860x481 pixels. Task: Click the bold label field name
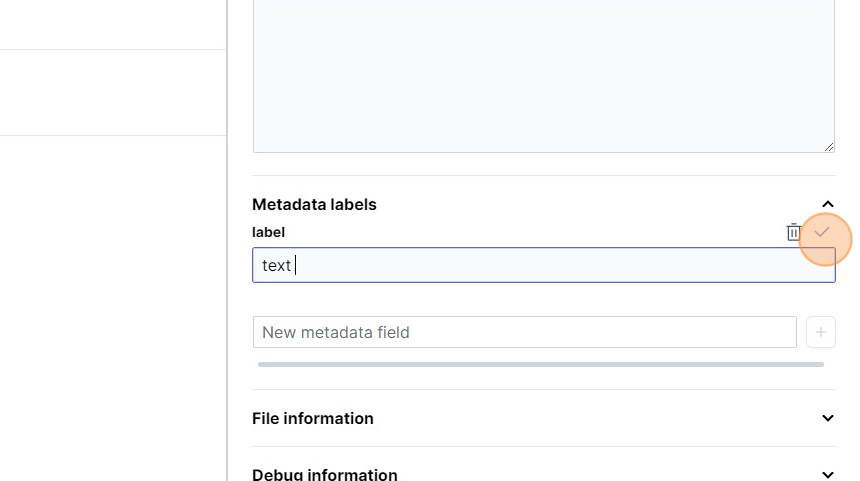[269, 232]
